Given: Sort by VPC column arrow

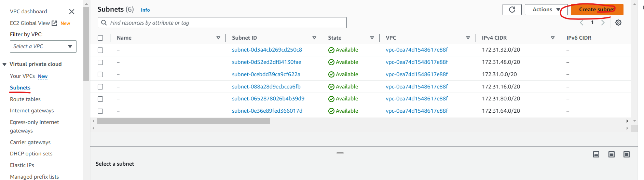Looking at the screenshot, I should pos(468,38).
